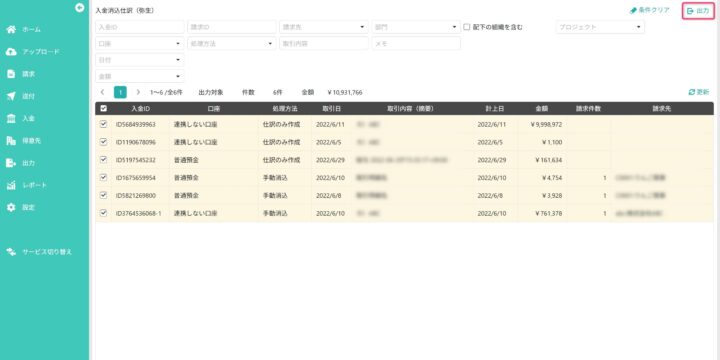The image size is (720, 360).
Task: Click the 更新 refresh button
Action: [699, 92]
